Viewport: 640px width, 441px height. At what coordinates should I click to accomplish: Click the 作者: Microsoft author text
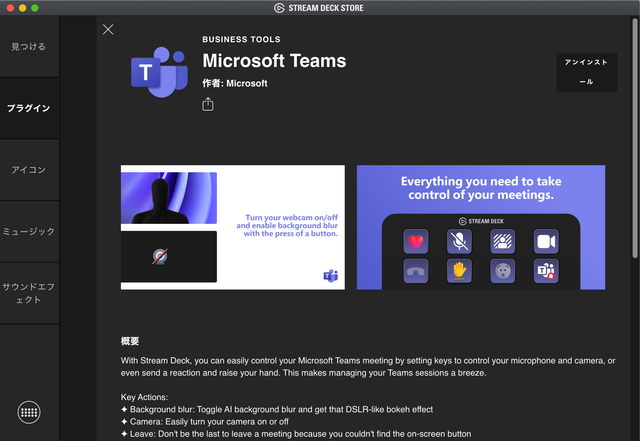pos(235,83)
